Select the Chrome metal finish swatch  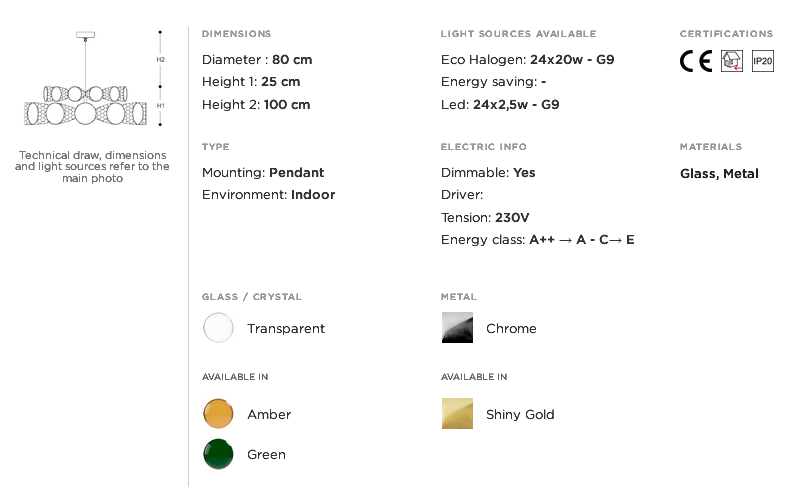pyautogui.click(x=457, y=328)
